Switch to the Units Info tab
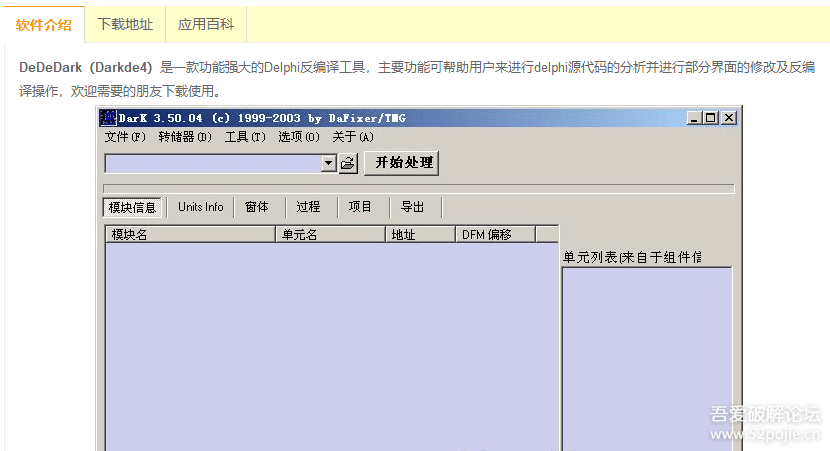The width and height of the screenshot is (830, 451). tap(200, 207)
